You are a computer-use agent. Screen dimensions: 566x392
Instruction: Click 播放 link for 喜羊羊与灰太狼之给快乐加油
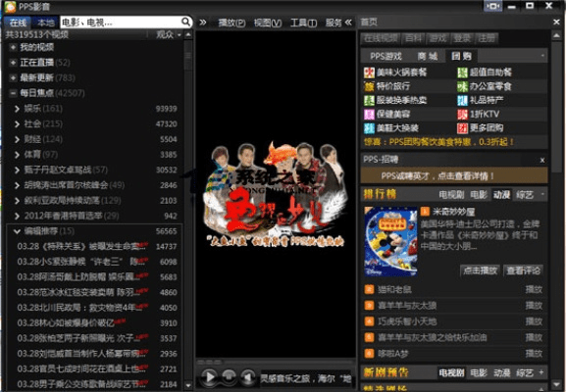point(534,337)
